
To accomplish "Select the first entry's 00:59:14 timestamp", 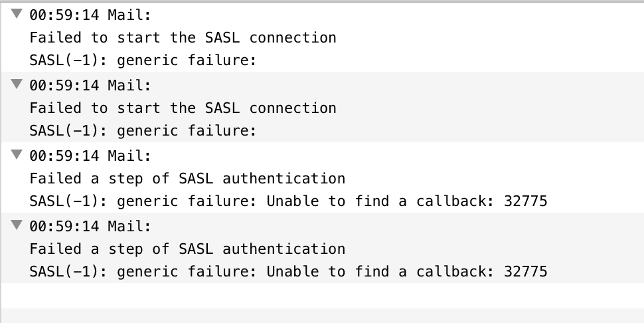I will coord(64,15).
